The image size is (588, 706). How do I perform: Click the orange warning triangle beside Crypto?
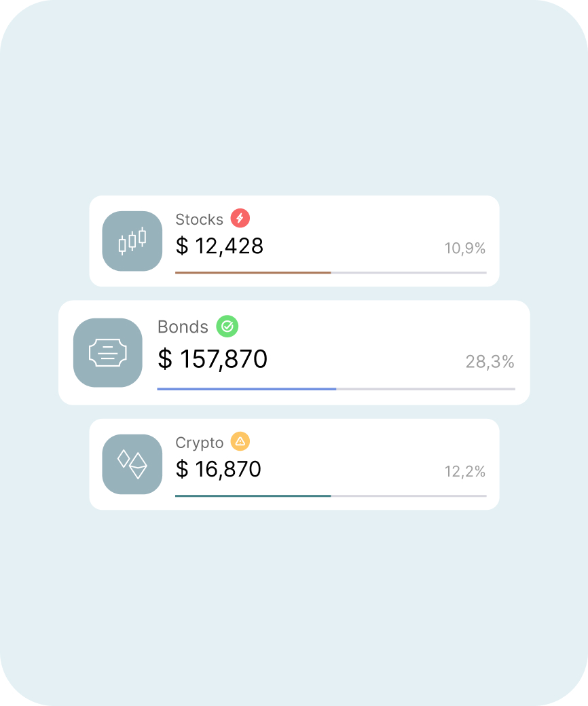[x=240, y=442]
